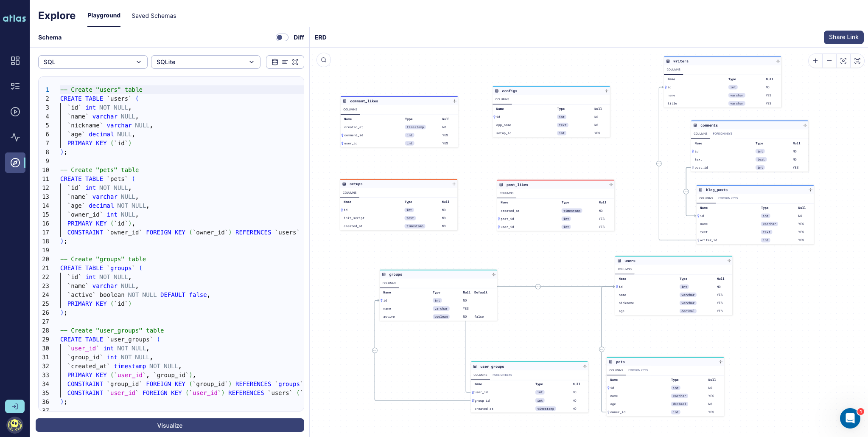The width and height of the screenshot is (868, 437).
Task: Zoom out of the ERD with the minus icon
Action: click(829, 61)
